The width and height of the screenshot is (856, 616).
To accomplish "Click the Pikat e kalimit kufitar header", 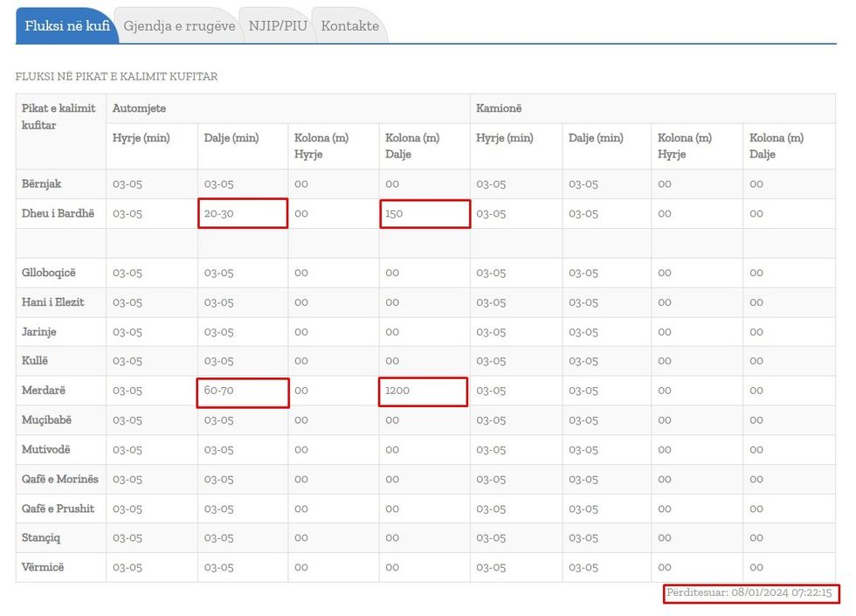I will click(x=59, y=116).
